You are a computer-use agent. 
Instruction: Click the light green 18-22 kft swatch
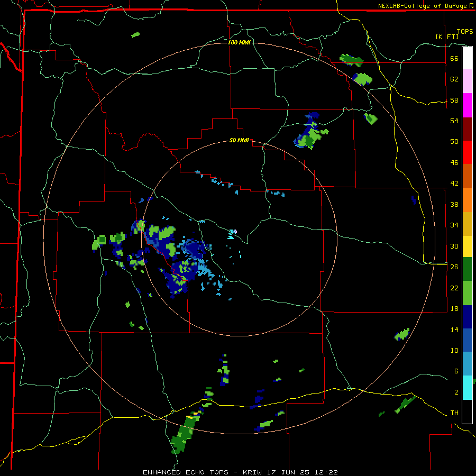point(467,293)
